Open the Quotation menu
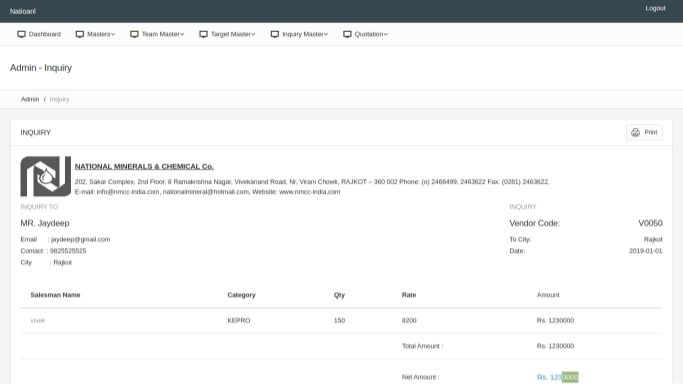Screen dimensions: 683x384 pos(365,34)
